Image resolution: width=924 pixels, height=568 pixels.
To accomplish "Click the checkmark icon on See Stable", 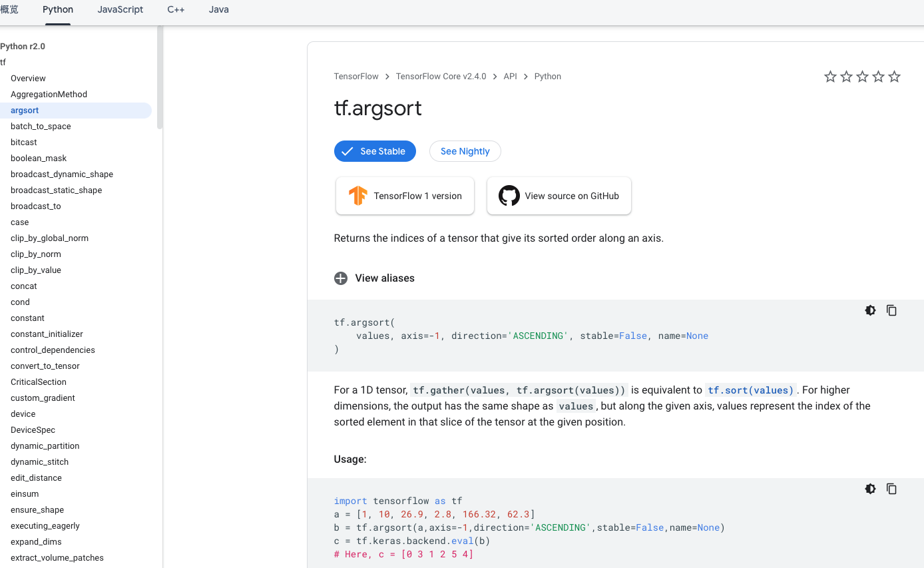I will click(x=347, y=151).
